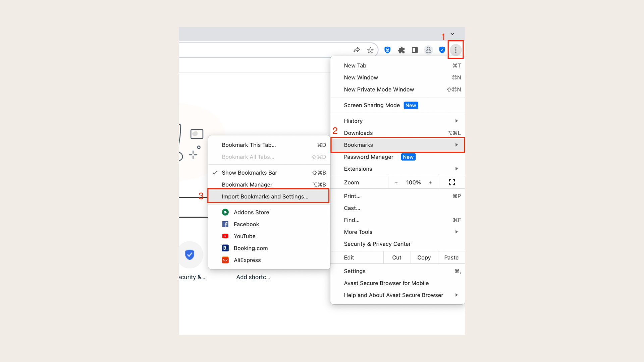Increase zoom with plus button
Screen dimensions: 644x362
pyautogui.click(x=430, y=183)
